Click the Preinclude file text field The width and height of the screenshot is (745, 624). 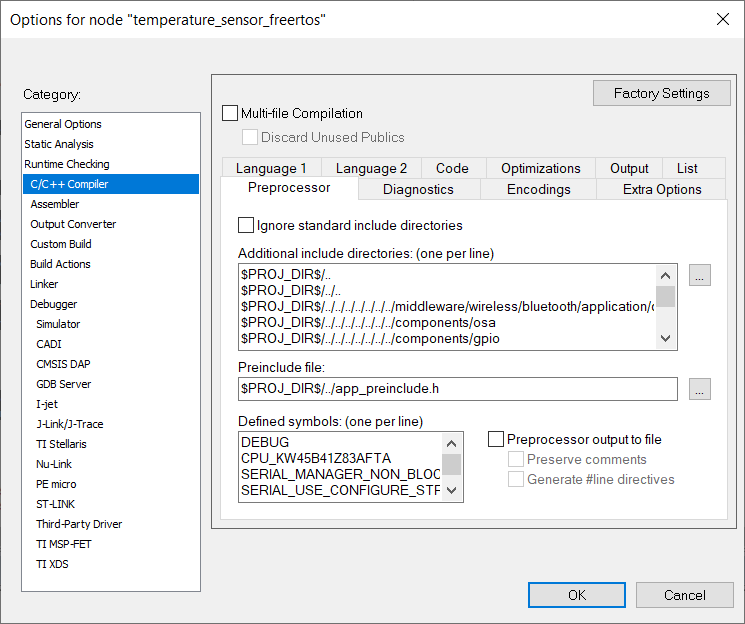(x=457, y=388)
